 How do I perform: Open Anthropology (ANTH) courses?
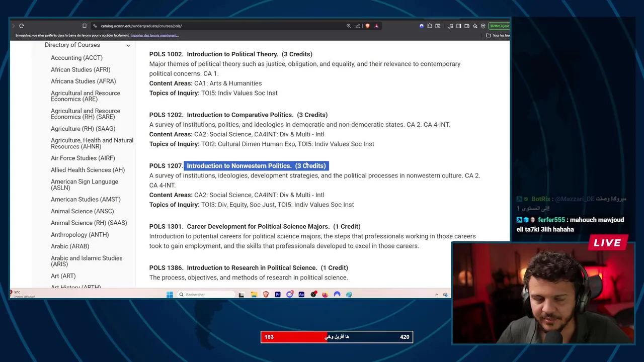click(80, 234)
